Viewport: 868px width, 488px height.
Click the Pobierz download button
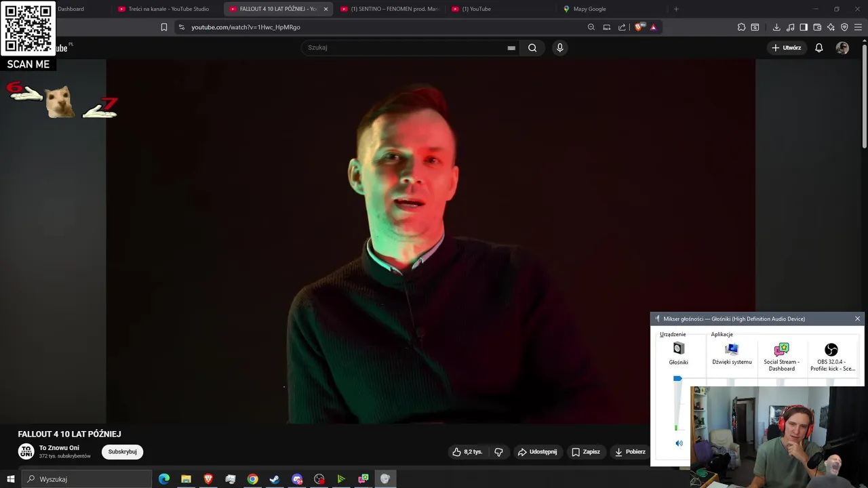(x=630, y=451)
